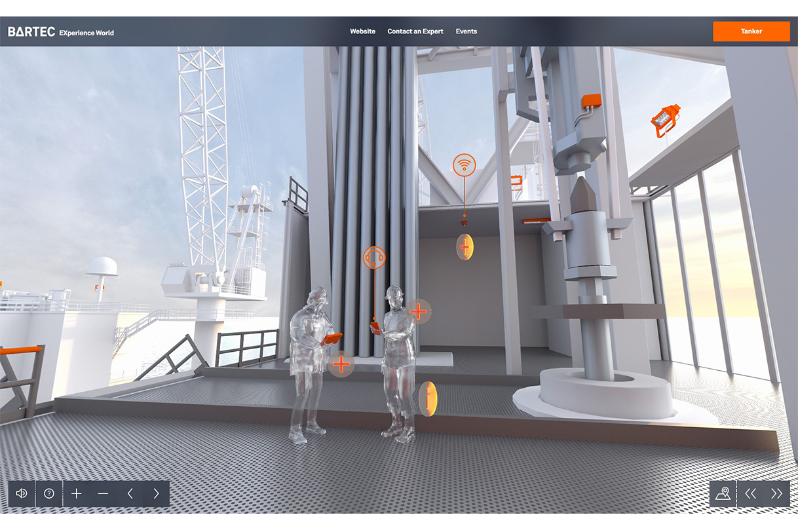
Task: Open Contact an Expert link
Action: tap(415, 31)
